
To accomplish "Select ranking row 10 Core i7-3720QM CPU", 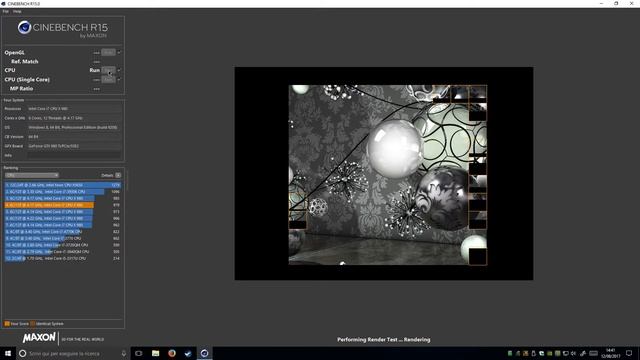I will pyautogui.click(x=62, y=245).
